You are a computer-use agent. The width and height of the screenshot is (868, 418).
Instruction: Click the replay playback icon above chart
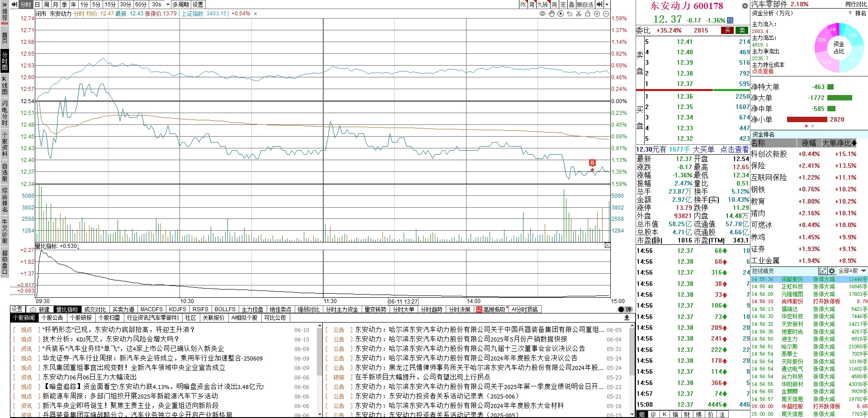pos(561,14)
